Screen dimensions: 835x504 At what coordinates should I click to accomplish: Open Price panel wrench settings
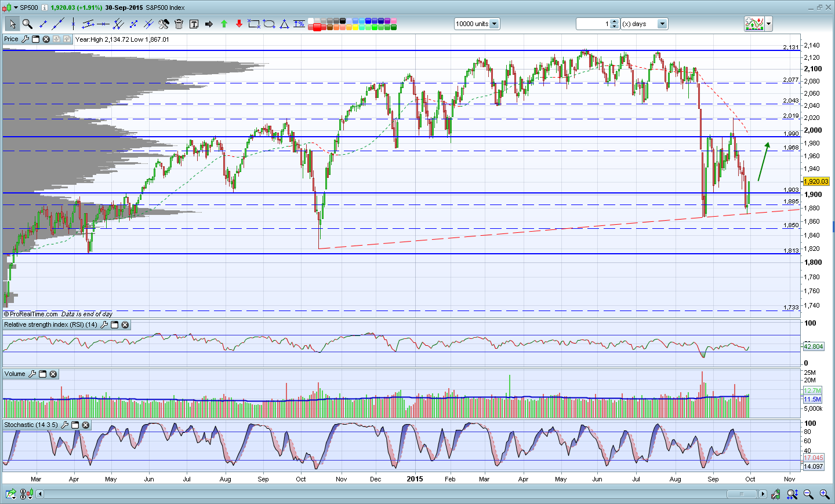coord(25,39)
